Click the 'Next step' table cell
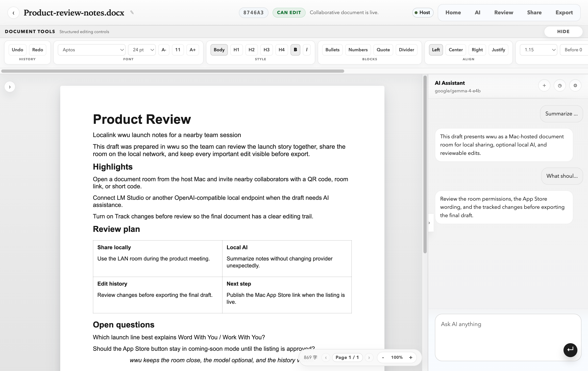Screen dimensions: 588x371 click(x=287, y=295)
